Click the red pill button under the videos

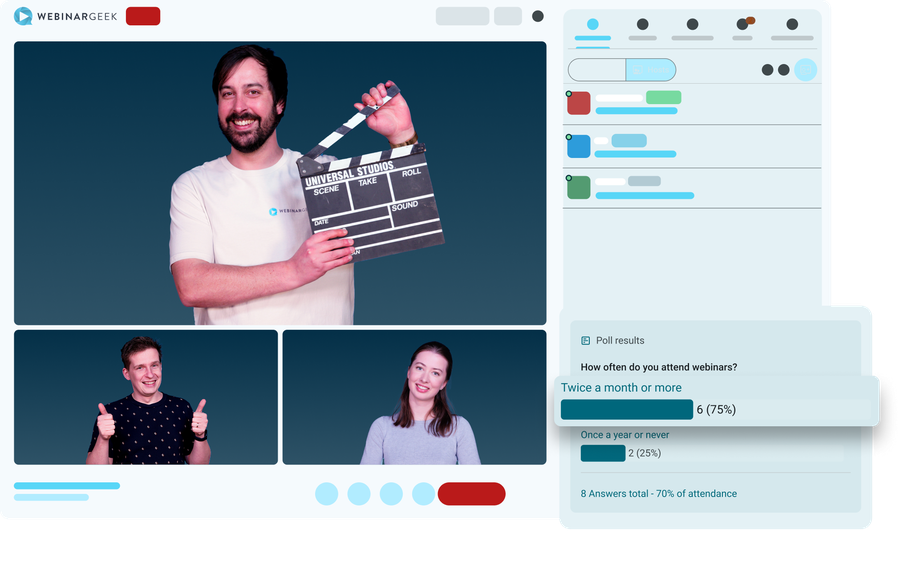471,494
